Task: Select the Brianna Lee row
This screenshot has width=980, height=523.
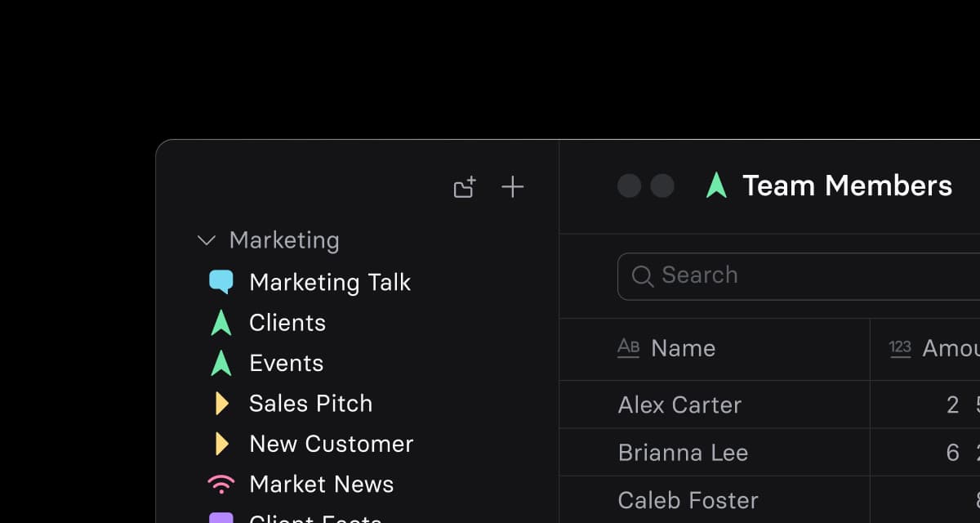Action: [770, 453]
